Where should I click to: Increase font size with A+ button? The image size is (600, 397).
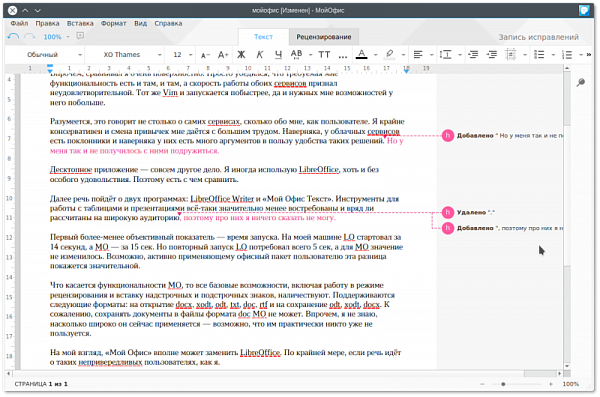click(x=223, y=55)
